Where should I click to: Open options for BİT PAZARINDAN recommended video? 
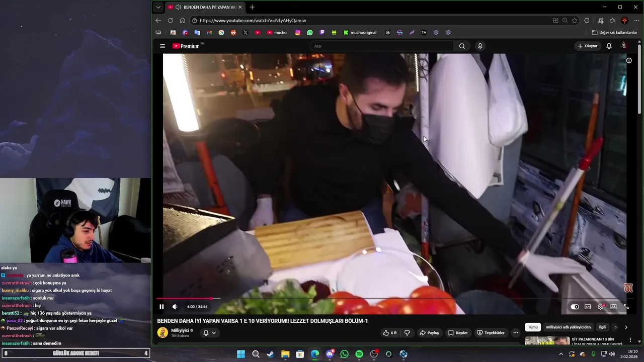coord(630,340)
